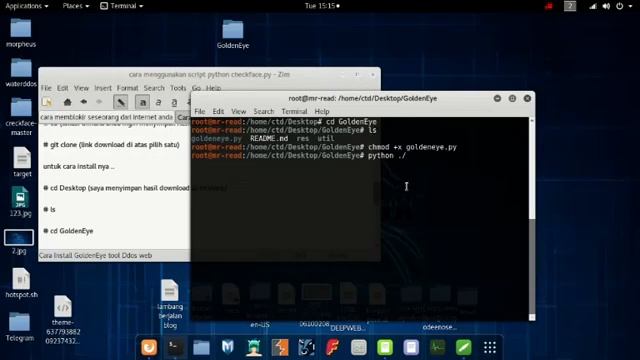Open the terminal window's File menu

200,111
